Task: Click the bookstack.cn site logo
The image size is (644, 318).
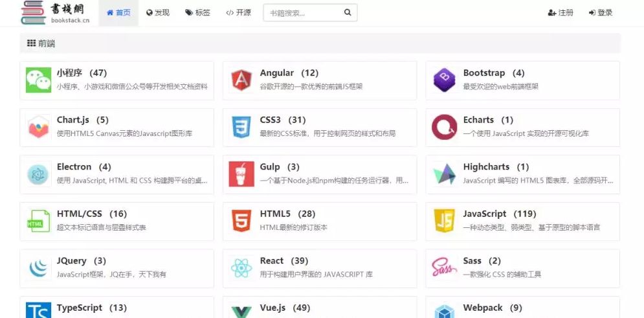Action: pos(56,12)
